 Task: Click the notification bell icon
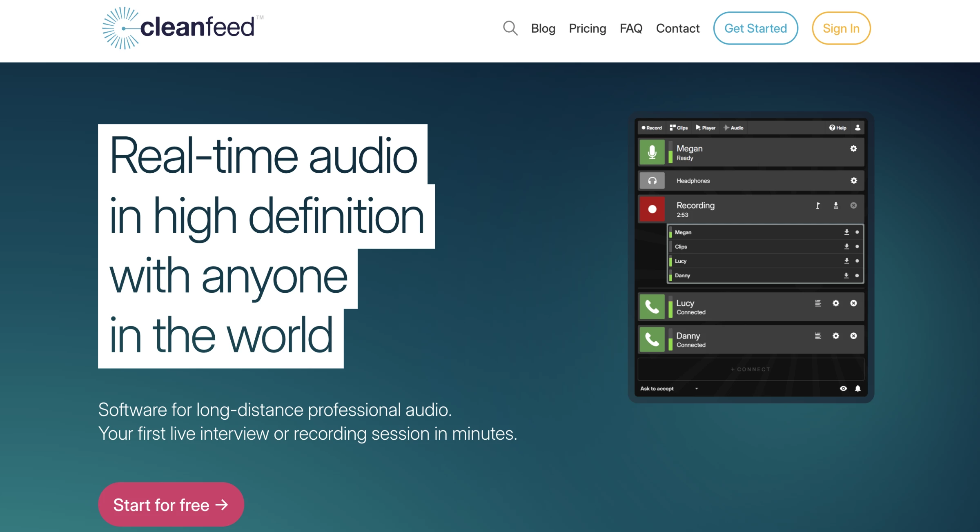click(x=858, y=388)
